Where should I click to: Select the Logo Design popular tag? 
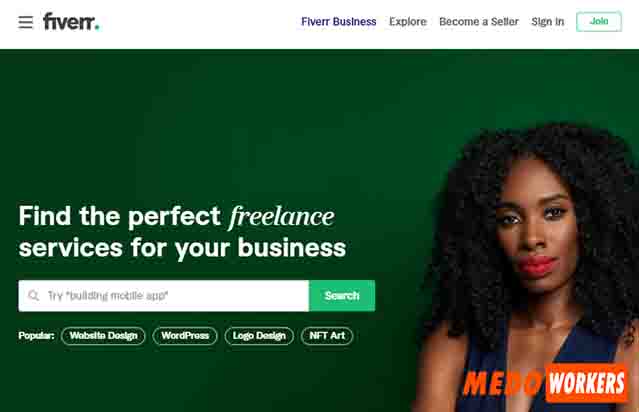click(259, 336)
